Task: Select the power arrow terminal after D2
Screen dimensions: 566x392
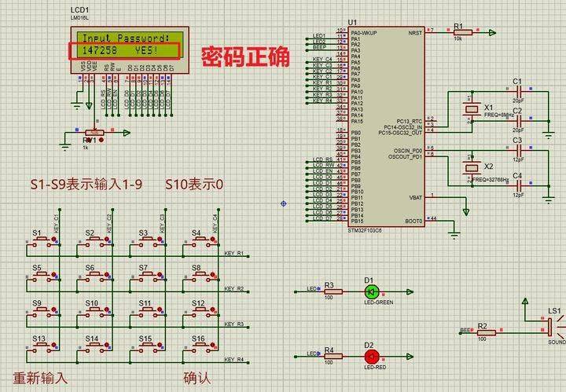Action: click(410, 357)
